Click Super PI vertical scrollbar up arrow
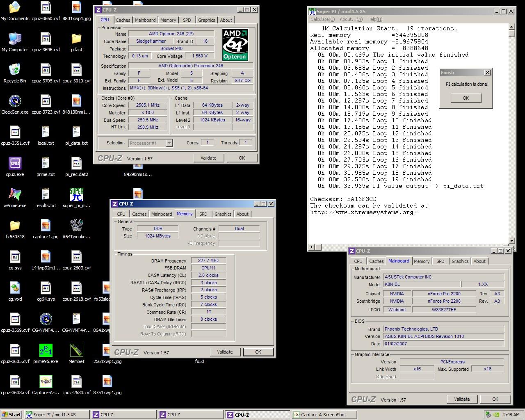The image size is (525, 420). click(511, 27)
